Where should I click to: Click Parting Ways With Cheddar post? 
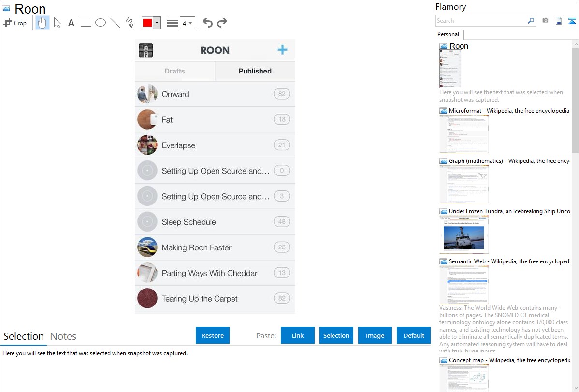[x=215, y=273]
